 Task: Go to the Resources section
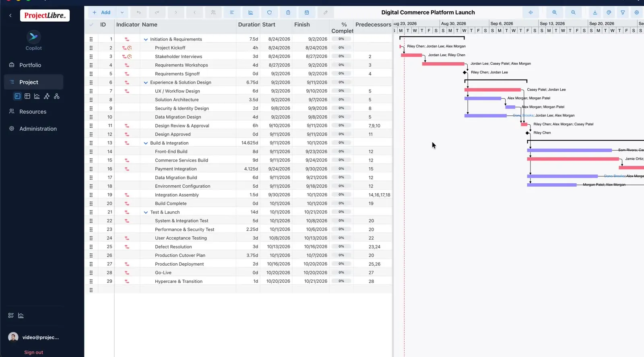[33, 112]
